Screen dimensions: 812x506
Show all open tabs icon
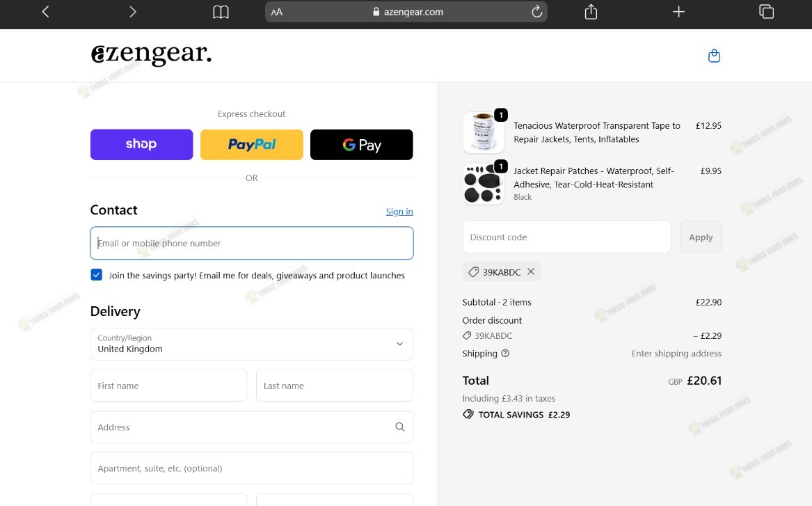766,11
